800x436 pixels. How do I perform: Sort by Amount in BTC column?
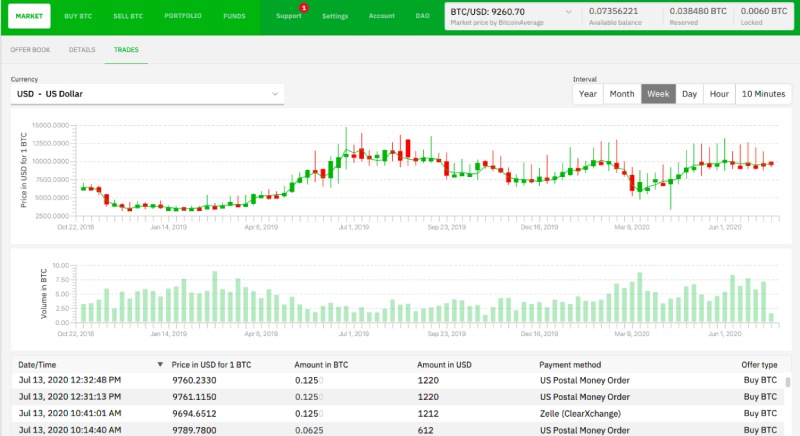pyautogui.click(x=321, y=365)
